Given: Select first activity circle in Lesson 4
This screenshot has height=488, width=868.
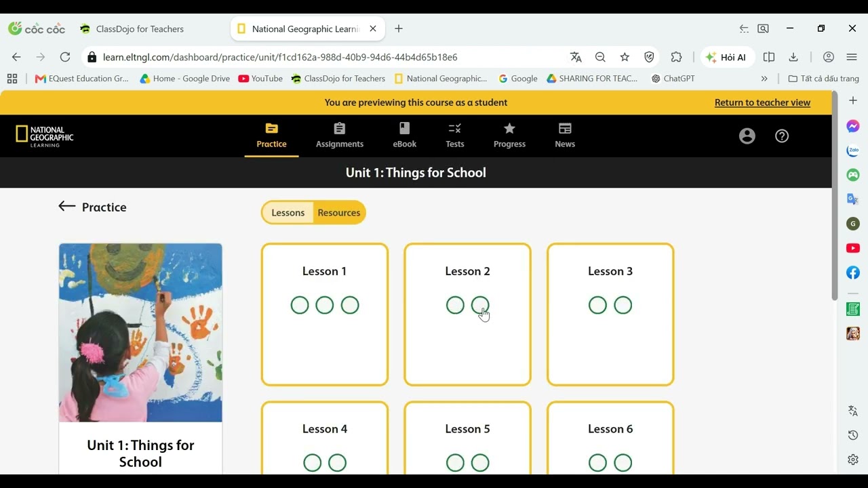Looking at the screenshot, I should coord(312,463).
